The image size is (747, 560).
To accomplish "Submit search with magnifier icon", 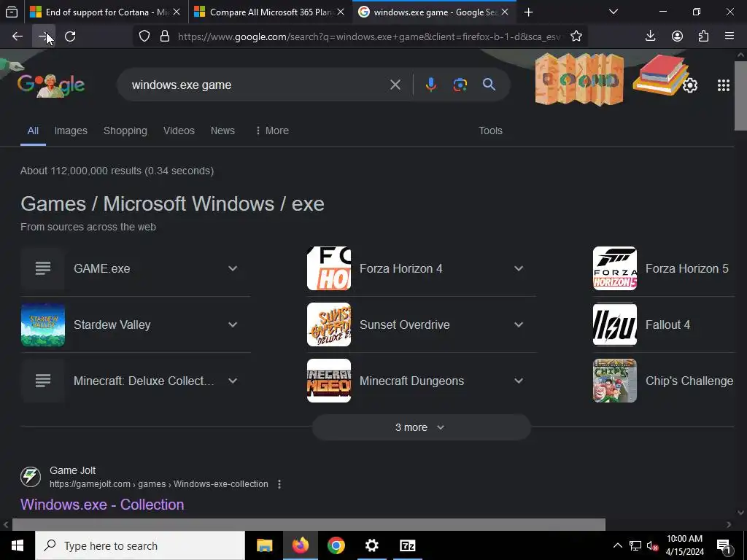I will pos(489,85).
